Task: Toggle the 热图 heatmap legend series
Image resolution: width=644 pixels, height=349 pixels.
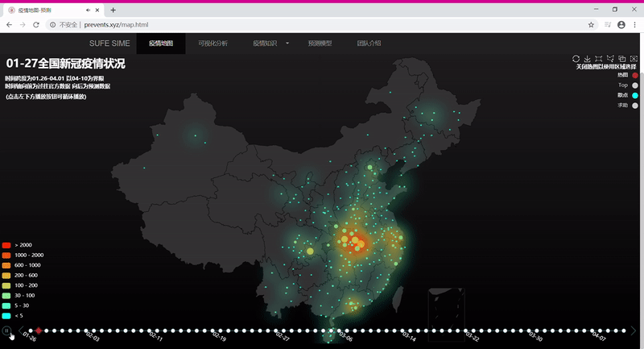Action: click(634, 74)
